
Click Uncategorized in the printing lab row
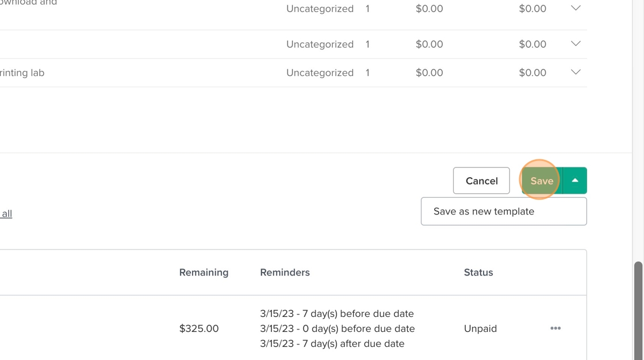coord(320,72)
